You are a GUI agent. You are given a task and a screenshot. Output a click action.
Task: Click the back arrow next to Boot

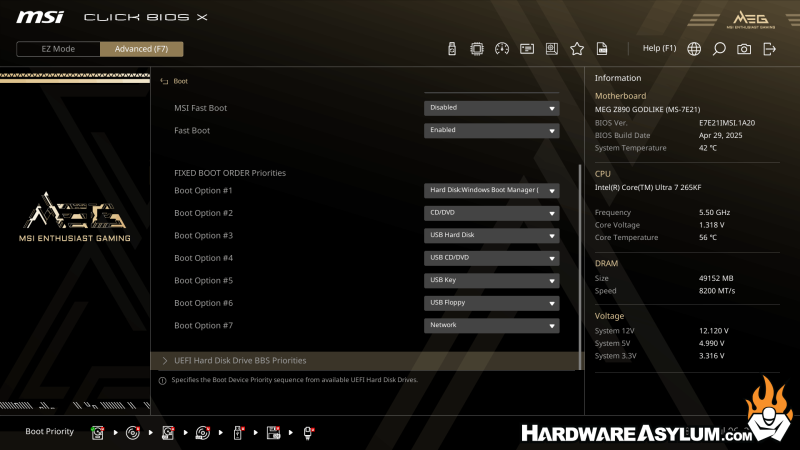click(x=164, y=81)
